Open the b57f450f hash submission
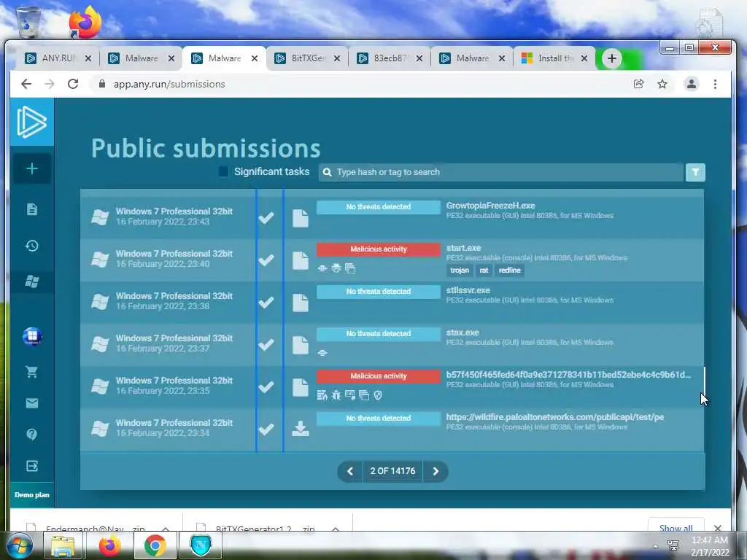Image resolution: width=747 pixels, height=560 pixels. (x=568, y=375)
